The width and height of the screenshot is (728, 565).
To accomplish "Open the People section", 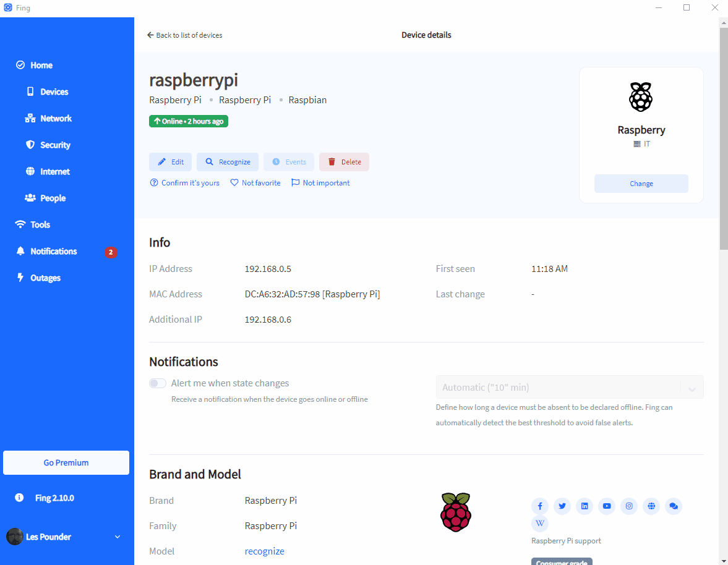I will click(45, 198).
